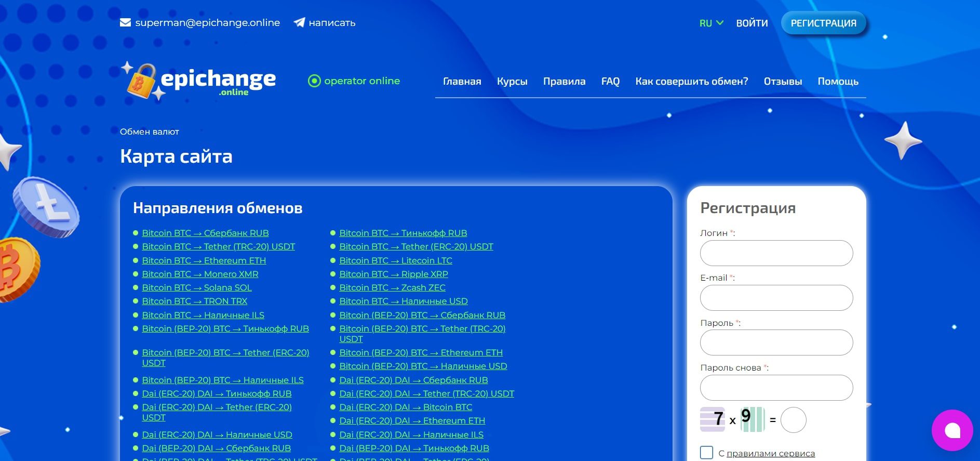Focus the Логин input field
Image resolution: width=980 pixels, height=461 pixels.
point(776,253)
